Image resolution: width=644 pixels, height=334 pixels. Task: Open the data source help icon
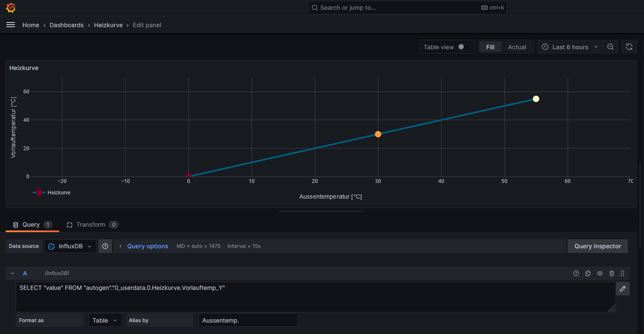(x=105, y=246)
